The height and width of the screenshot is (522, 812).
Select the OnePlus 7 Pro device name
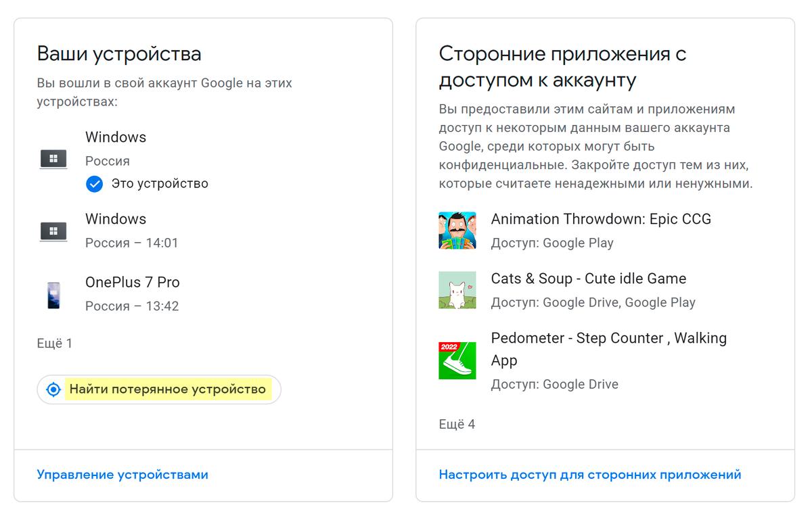(133, 283)
